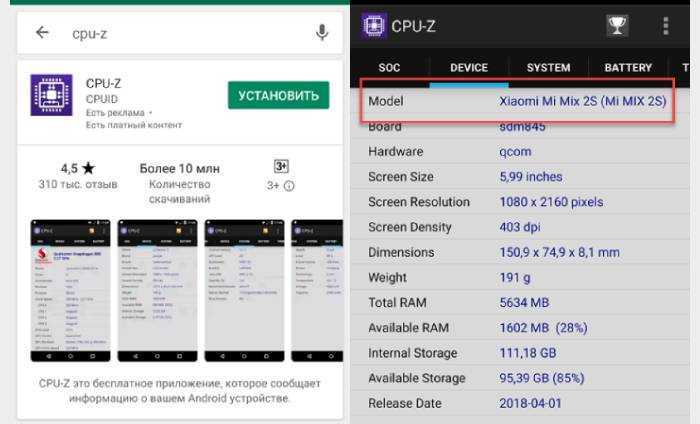700x424 pixels.
Task: Select Release Date value 2018-04-01
Action: click(x=530, y=403)
